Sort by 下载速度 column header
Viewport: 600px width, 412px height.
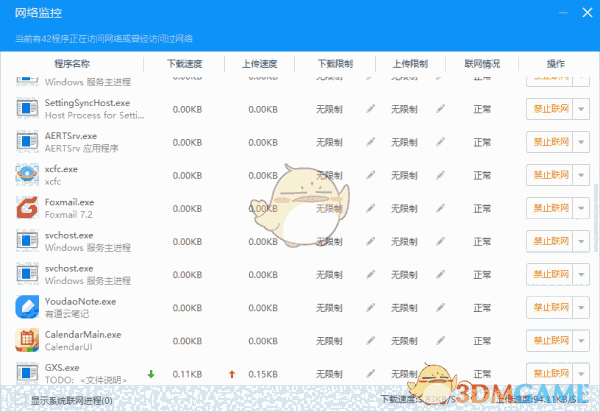[x=184, y=64]
